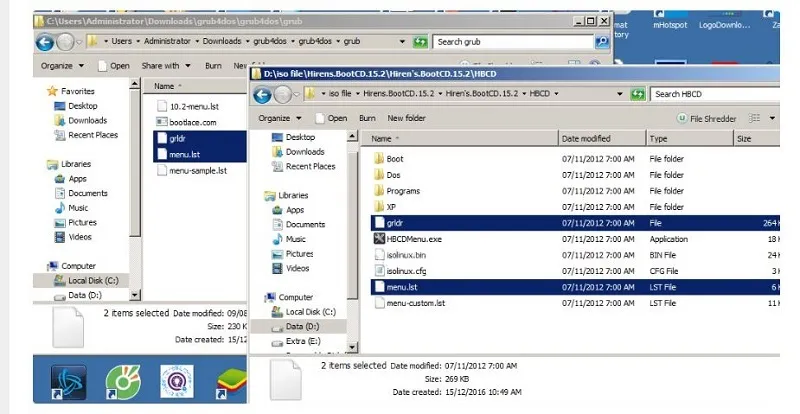This screenshot has width=800, height=414.
Task: Click refresh icon beside HBCD address bar
Action: pos(636,94)
